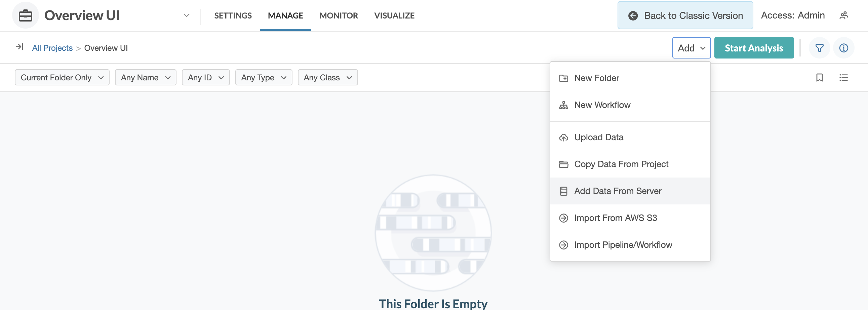The width and height of the screenshot is (868, 310).
Task: Collapse sidebar using the arrow icon
Action: (x=19, y=47)
